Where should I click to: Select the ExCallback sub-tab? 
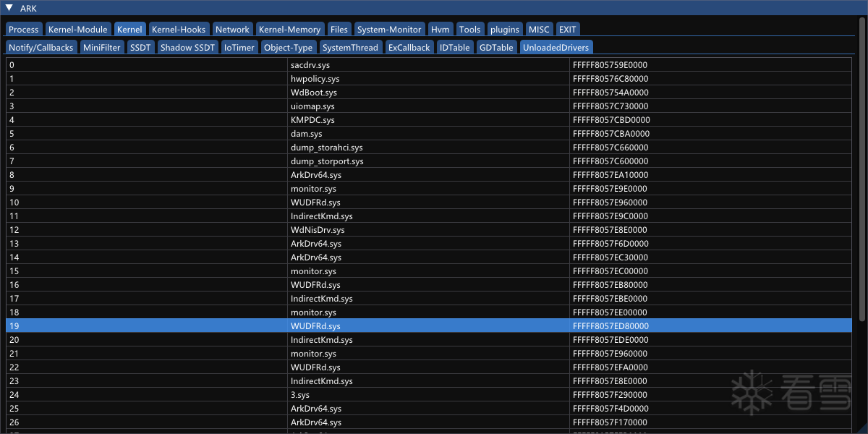(409, 47)
